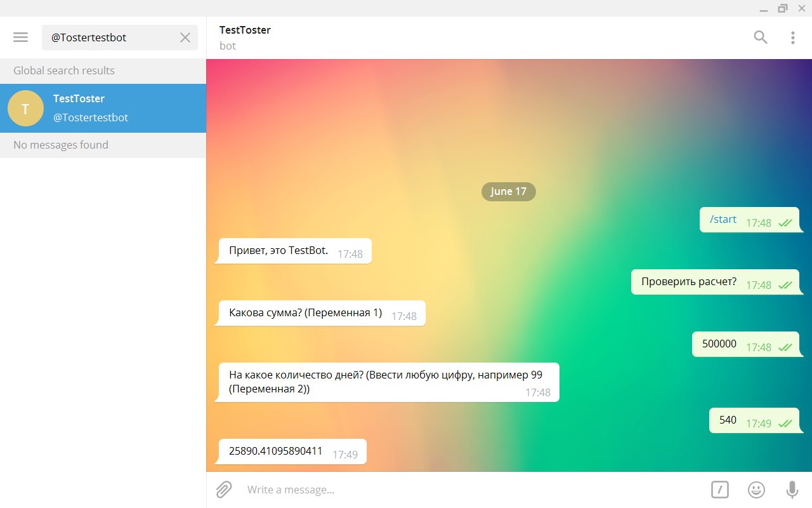Open the hamburger main menu
The image size is (812, 508).
point(21,37)
